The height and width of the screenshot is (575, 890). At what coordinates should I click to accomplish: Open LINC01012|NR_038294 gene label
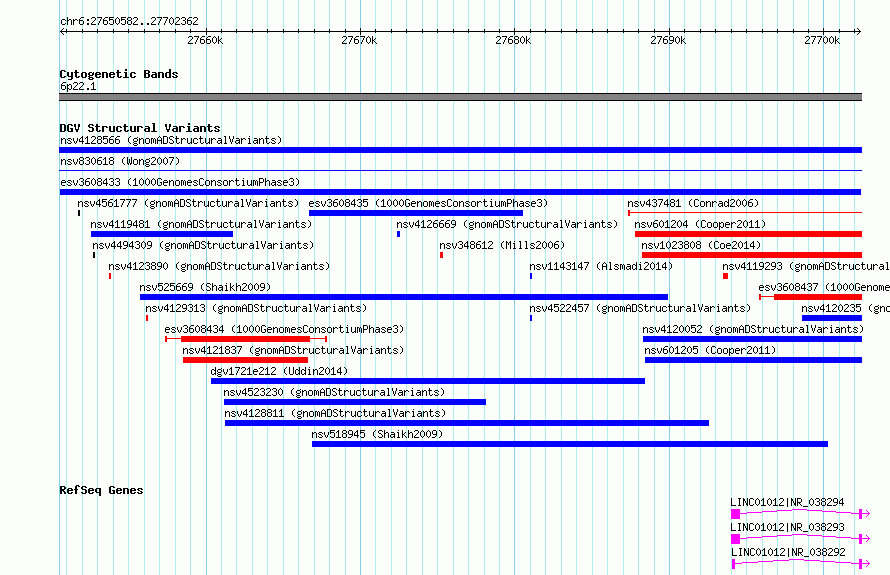point(787,502)
